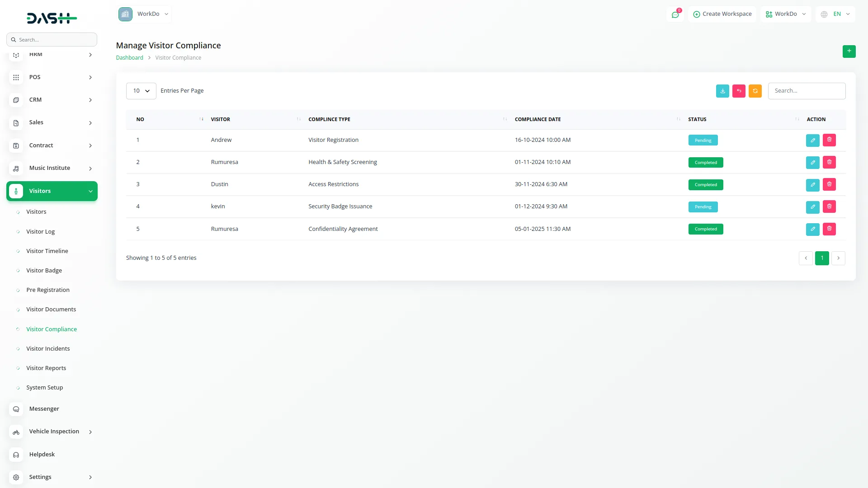Screen dimensions: 868x488
Task: Edit kevin's Security Badge Issuance entry
Action: (812, 207)
